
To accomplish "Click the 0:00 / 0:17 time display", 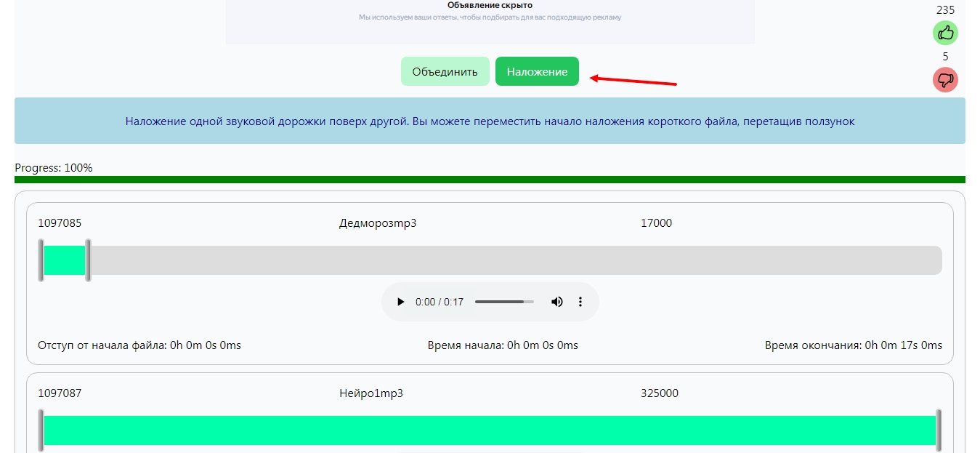I will pyautogui.click(x=437, y=301).
